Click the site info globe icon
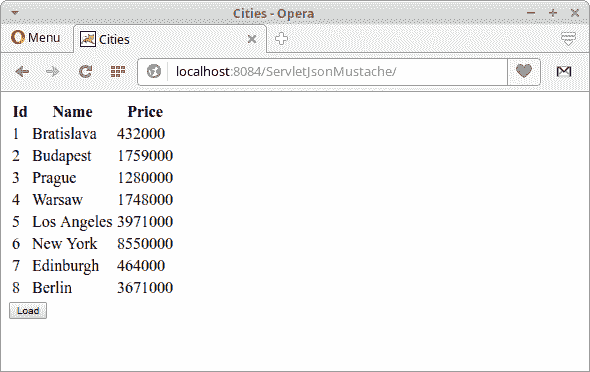Viewport: 590px width, 372px height. coord(154,71)
